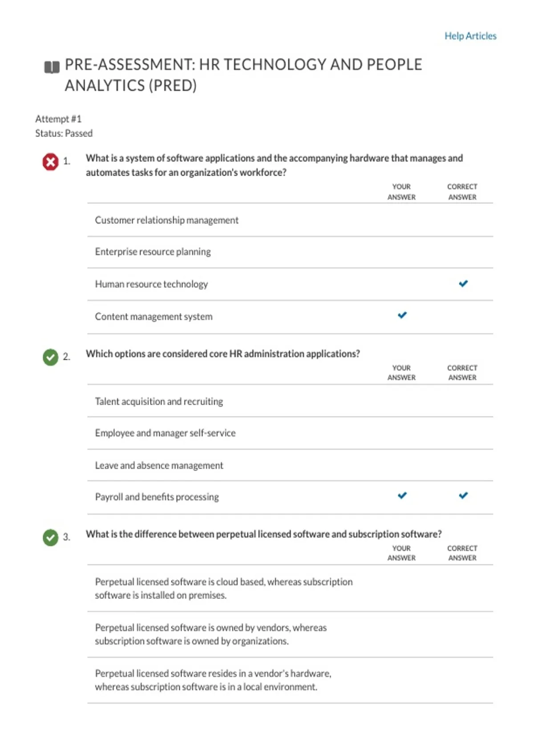Select the Customer relationship management option
This screenshot has height=756, width=534.
point(290,220)
